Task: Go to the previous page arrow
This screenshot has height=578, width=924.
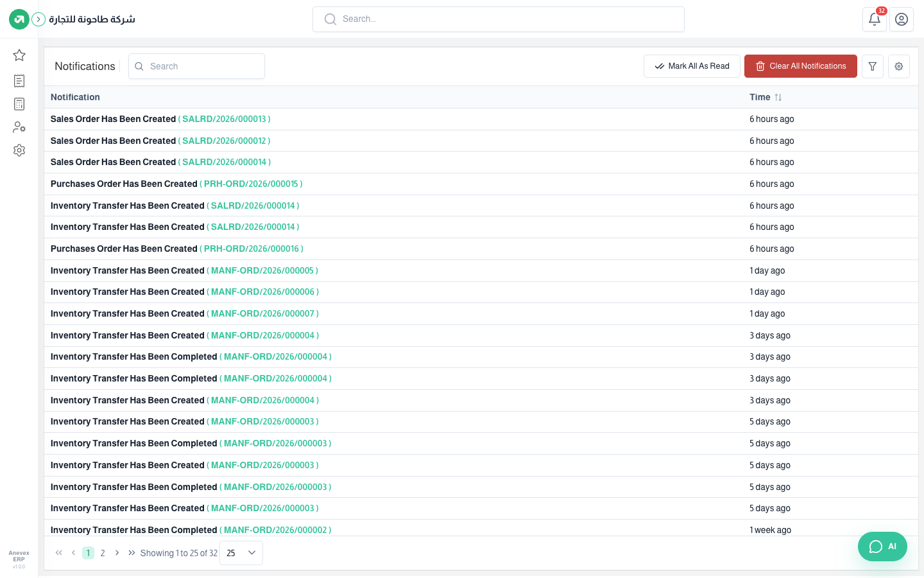Action: pyautogui.click(x=74, y=553)
